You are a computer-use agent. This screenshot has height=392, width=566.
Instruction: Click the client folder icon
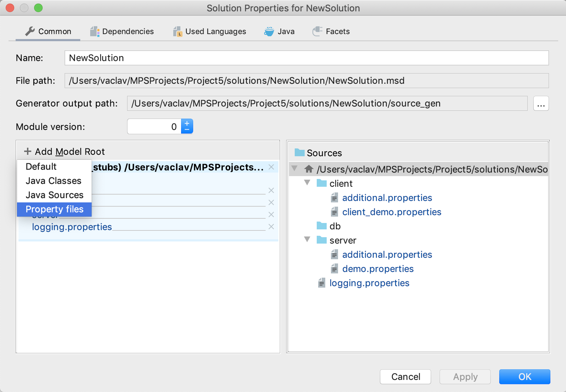322,183
